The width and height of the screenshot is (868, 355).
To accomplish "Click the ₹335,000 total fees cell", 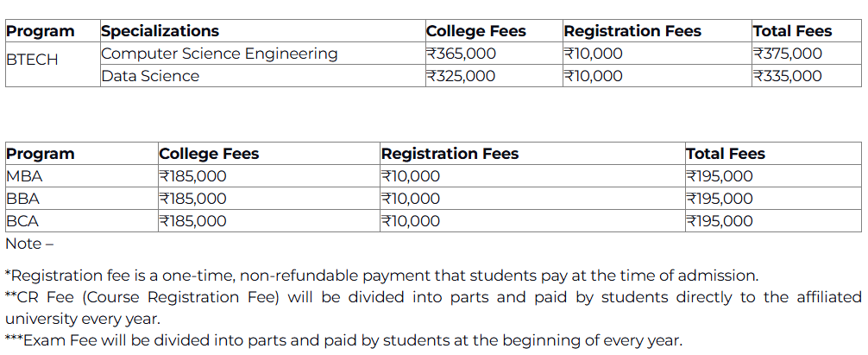I will coord(788,76).
